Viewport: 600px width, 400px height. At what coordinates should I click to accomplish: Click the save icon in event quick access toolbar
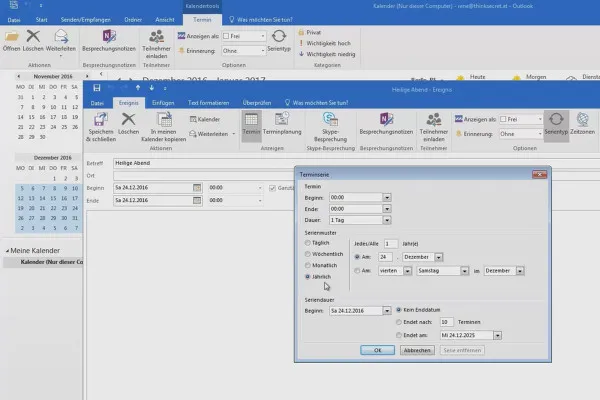click(97, 88)
